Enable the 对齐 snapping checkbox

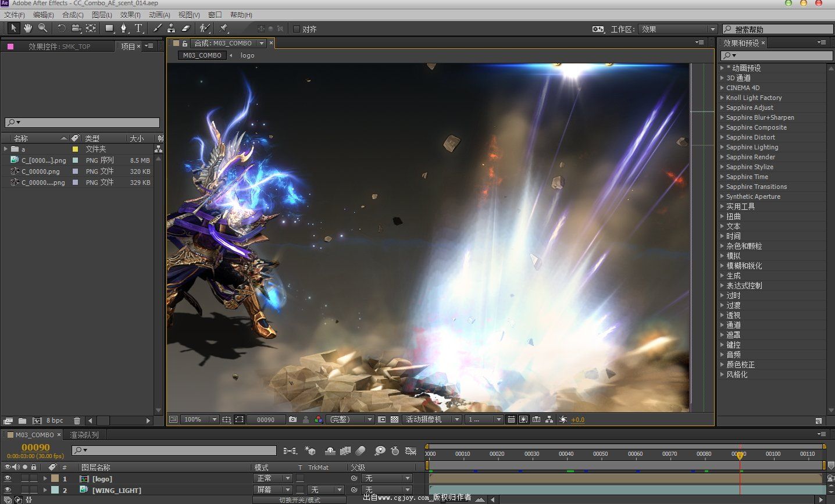click(x=297, y=28)
